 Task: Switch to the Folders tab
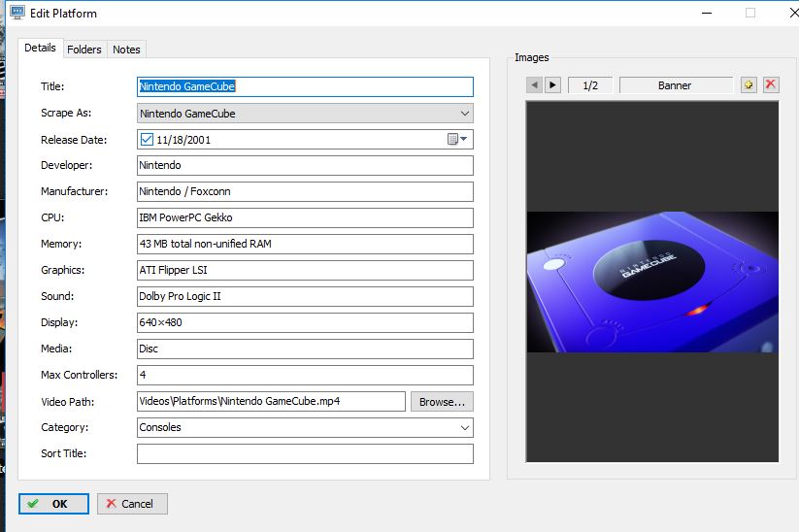pos(84,50)
